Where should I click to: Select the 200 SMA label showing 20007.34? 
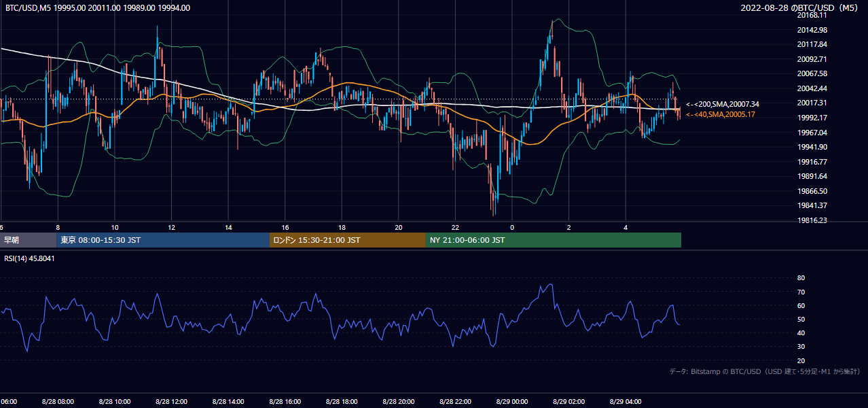tap(723, 104)
